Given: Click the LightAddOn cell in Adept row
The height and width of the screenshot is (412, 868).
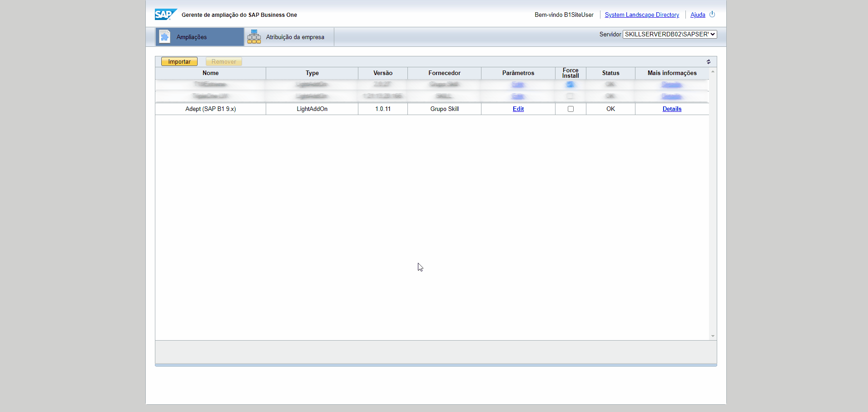Looking at the screenshot, I should (312, 109).
